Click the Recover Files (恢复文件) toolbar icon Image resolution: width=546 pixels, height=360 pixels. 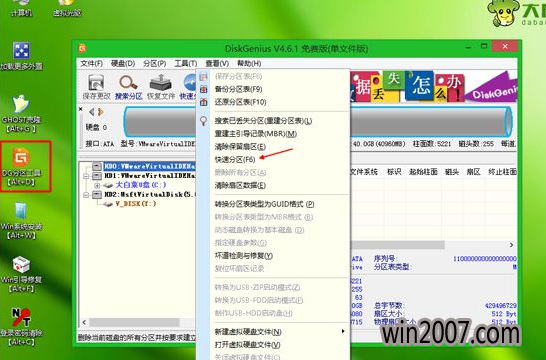tap(161, 87)
